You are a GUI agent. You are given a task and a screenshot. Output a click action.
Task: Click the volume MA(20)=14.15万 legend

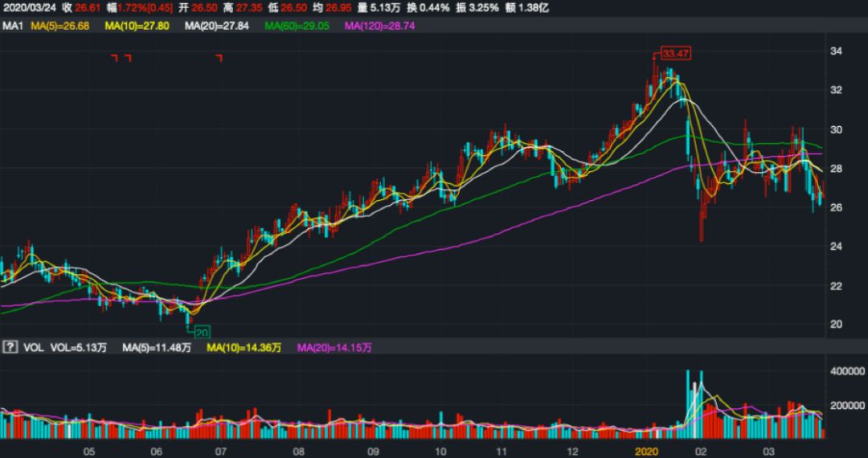pyautogui.click(x=334, y=348)
